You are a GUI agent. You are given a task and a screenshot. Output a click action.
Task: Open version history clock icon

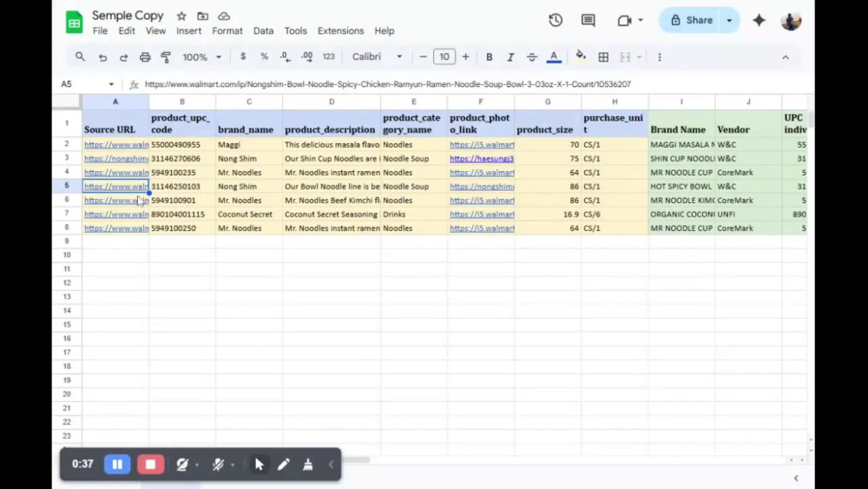pyautogui.click(x=556, y=21)
